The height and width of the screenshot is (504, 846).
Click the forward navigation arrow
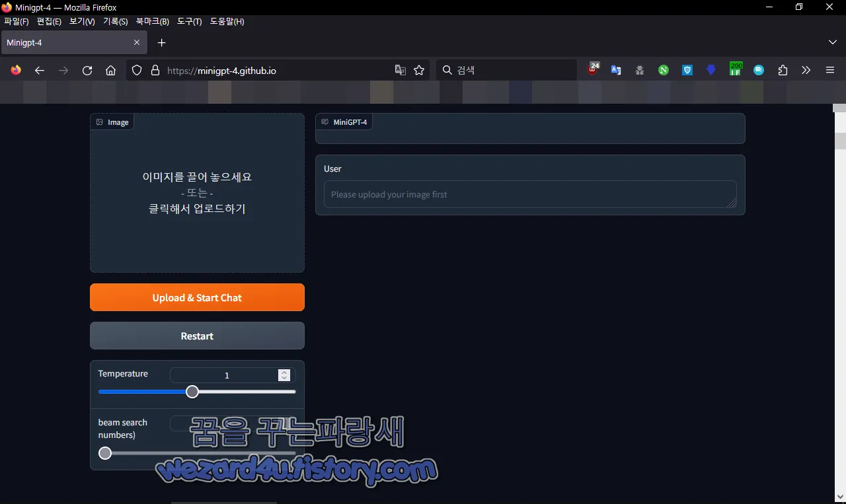63,70
